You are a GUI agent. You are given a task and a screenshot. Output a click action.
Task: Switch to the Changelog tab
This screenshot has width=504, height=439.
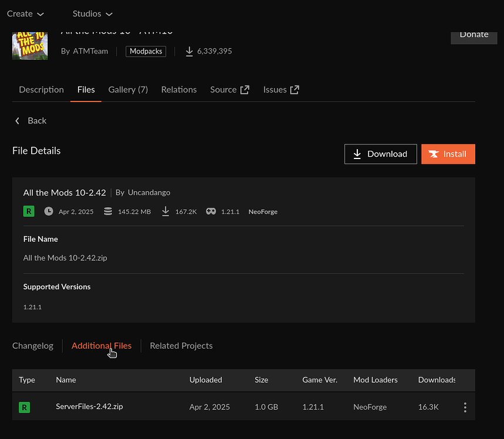32,346
